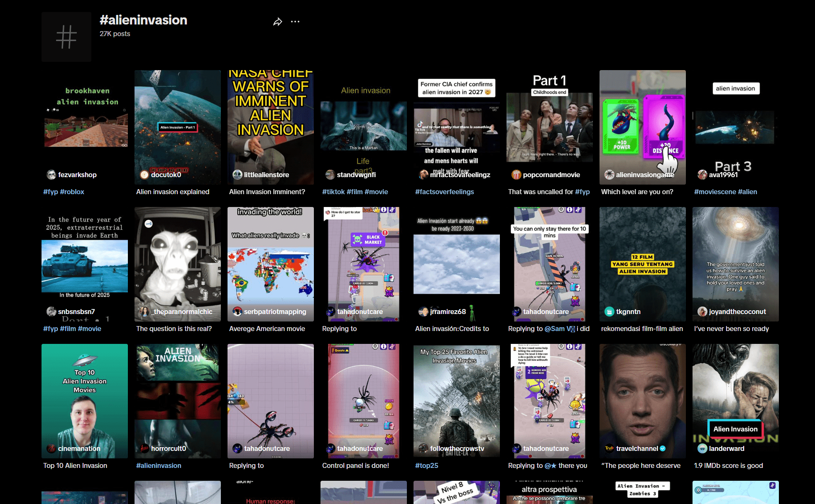Open docutok0 profile avatar
Viewport: 815px width, 504px height.
tap(144, 175)
